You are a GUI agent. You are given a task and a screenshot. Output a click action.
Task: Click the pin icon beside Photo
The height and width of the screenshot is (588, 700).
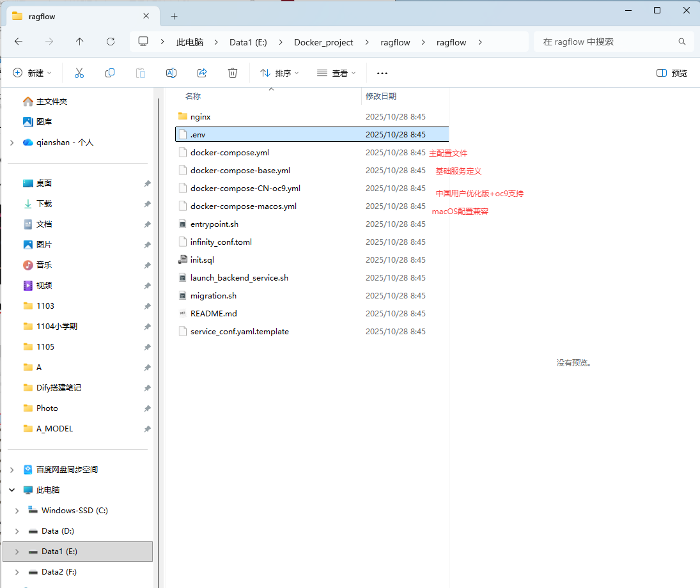click(x=147, y=408)
